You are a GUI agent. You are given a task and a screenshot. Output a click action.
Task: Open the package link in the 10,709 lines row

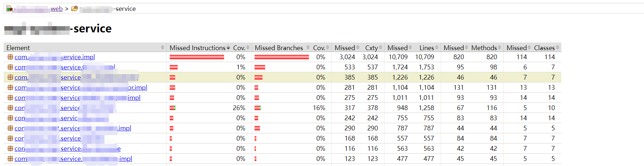[55, 57]
